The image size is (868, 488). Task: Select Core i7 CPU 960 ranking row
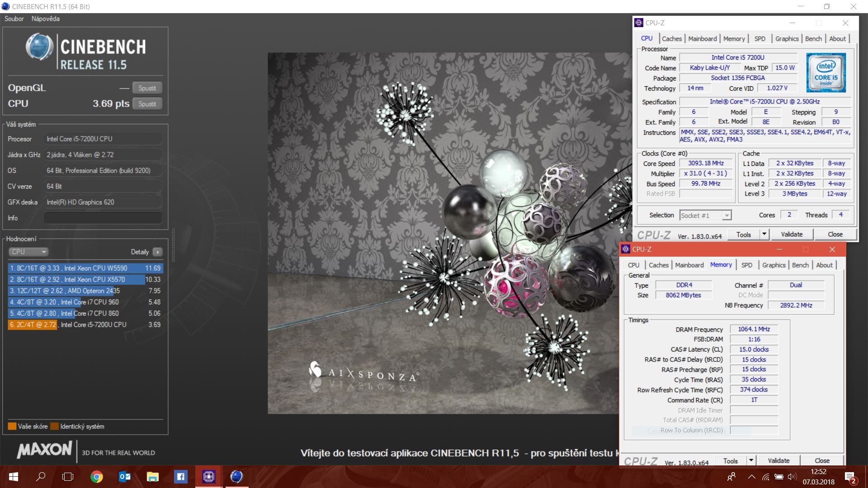[85, 302]
